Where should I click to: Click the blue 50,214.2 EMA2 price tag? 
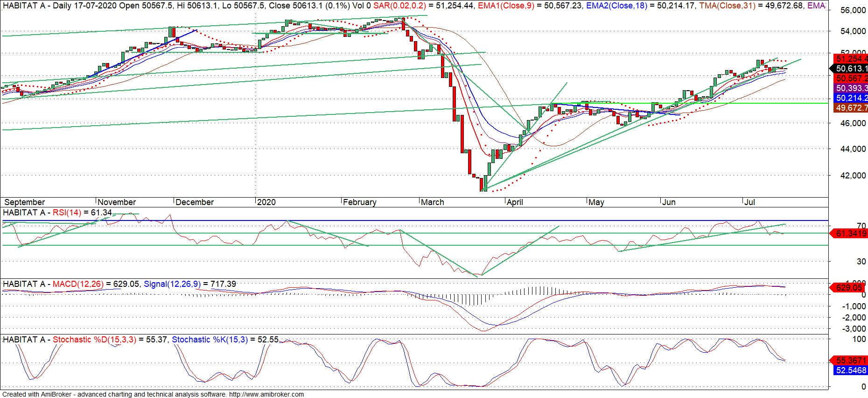point(851,98)
